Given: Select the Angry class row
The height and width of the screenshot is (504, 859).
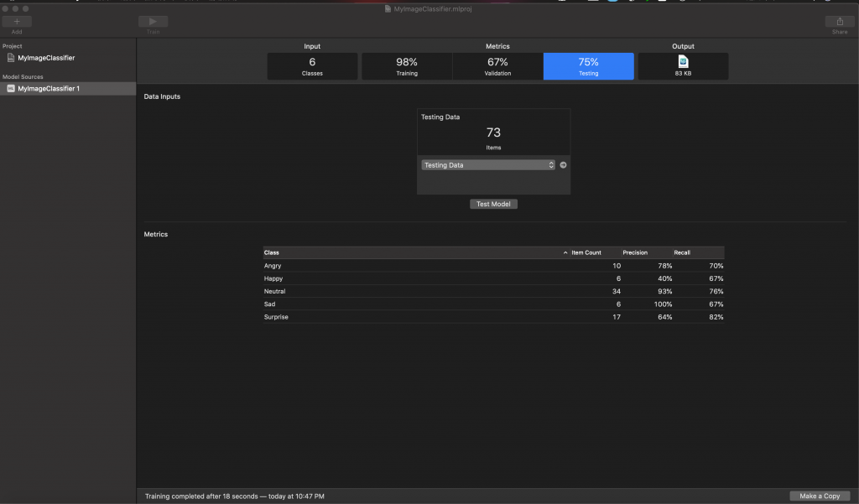Looking at the screenshot, I should (493, 266).
